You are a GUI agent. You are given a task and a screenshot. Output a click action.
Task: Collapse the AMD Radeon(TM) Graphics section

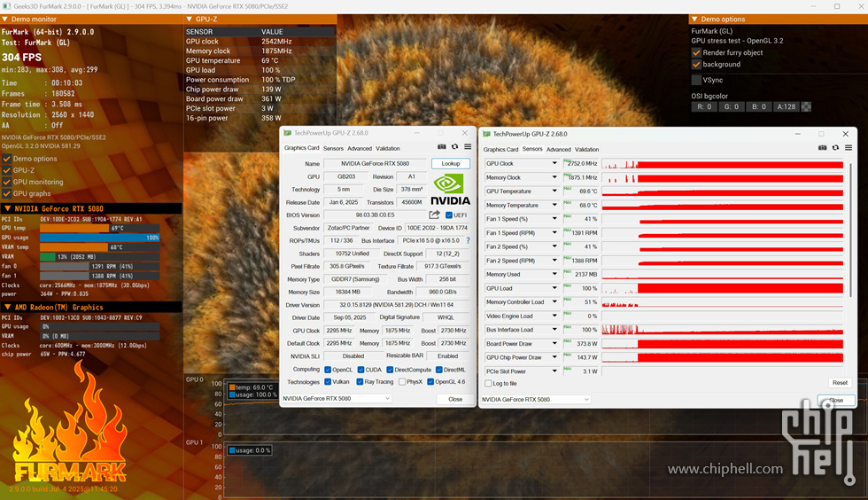tap(7, 307)
